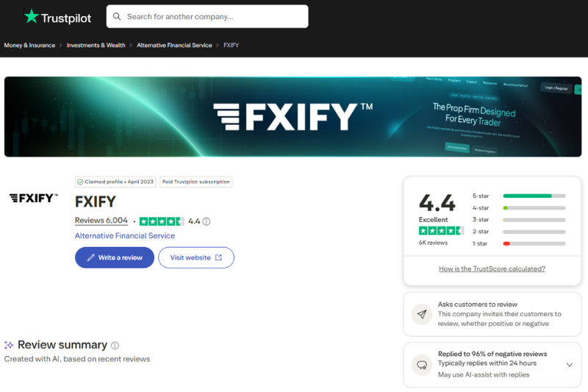Click the FXIFY company name heading
This screenshot has width=588, height=392.
point(96,202)
